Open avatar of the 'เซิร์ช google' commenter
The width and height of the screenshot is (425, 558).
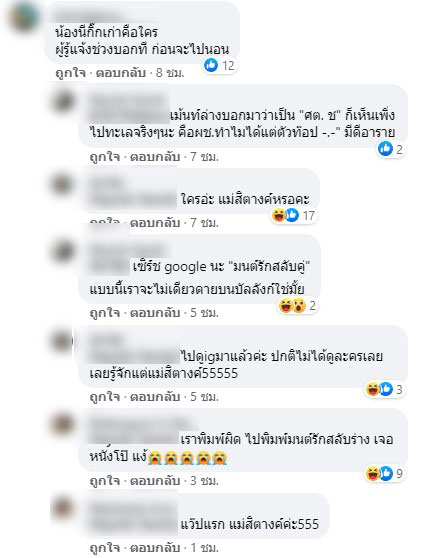(62, 252)
